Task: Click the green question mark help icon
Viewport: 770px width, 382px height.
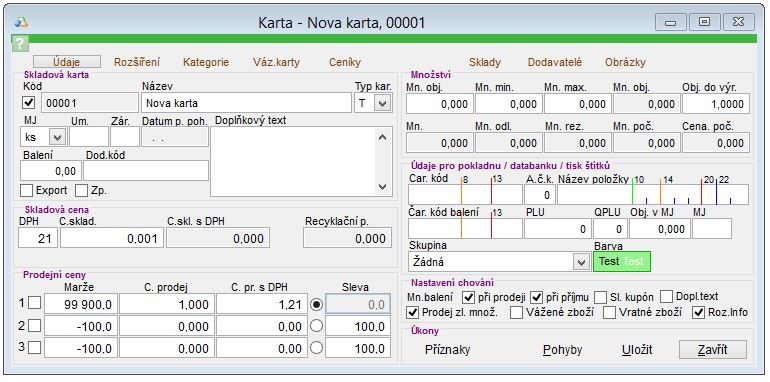Action: click(20, 44)
